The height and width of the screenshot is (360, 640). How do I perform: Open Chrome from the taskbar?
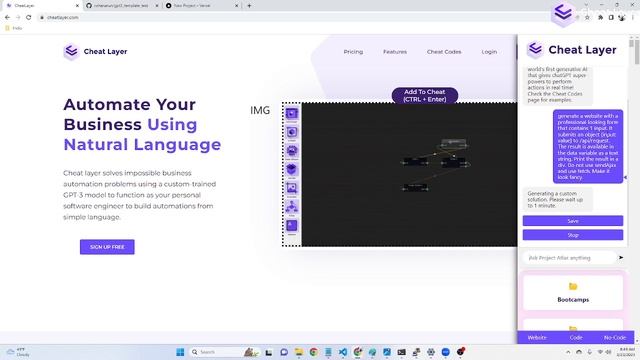(x=313, y=352)
